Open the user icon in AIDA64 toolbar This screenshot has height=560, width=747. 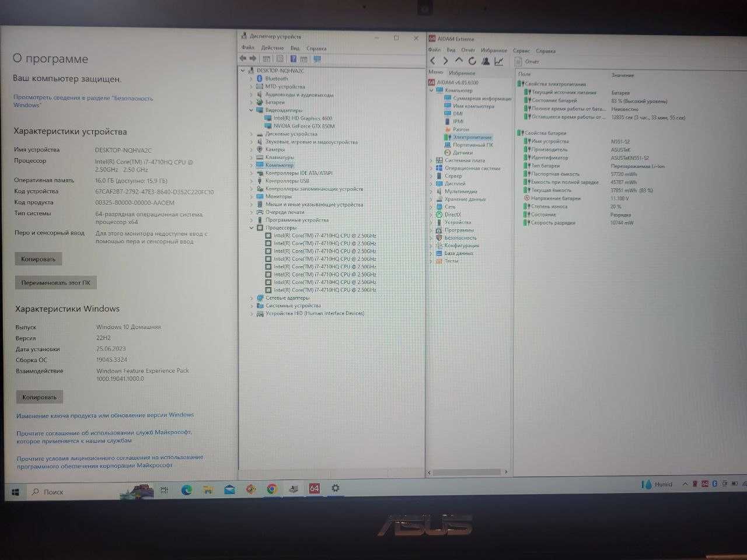click(x=486, y=61)
